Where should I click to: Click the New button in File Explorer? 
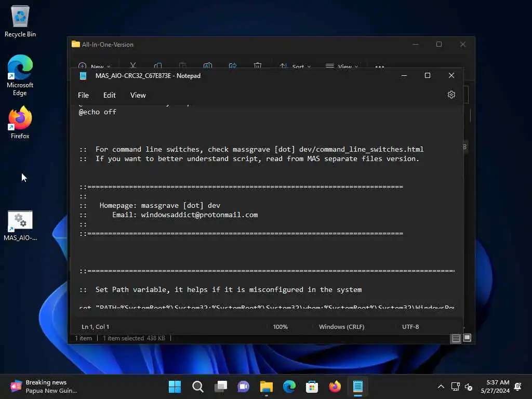[94, 66]
